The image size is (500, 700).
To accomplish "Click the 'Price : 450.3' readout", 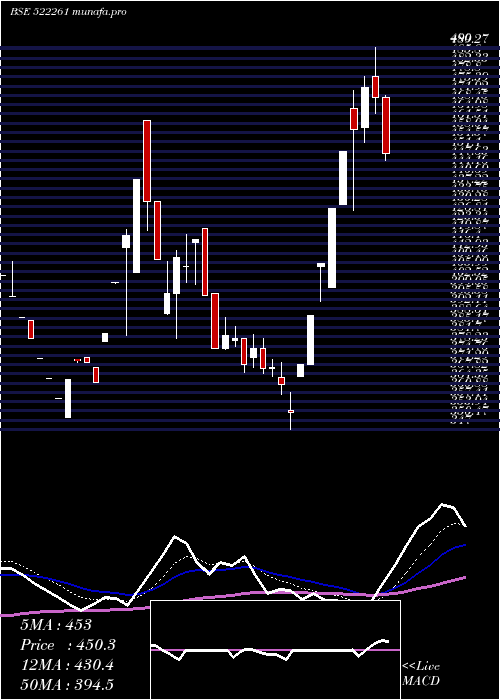I will [x=68, y=645].
